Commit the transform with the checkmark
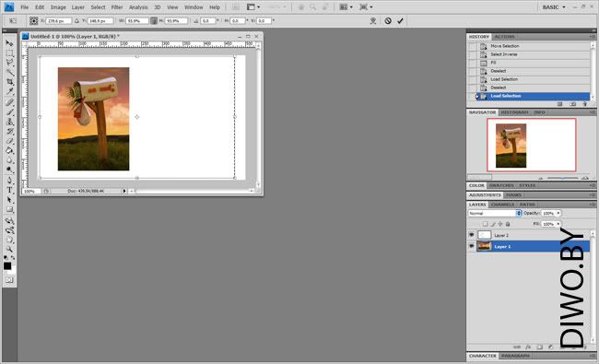The height and width of the screenshot is (364, 599). (x=400, y=20)
